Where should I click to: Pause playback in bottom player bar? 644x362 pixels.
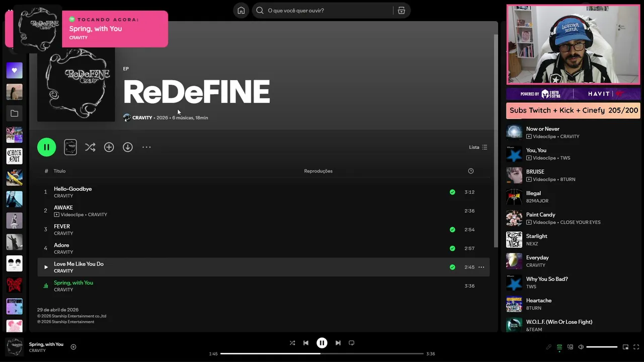(x=322, y=343)
